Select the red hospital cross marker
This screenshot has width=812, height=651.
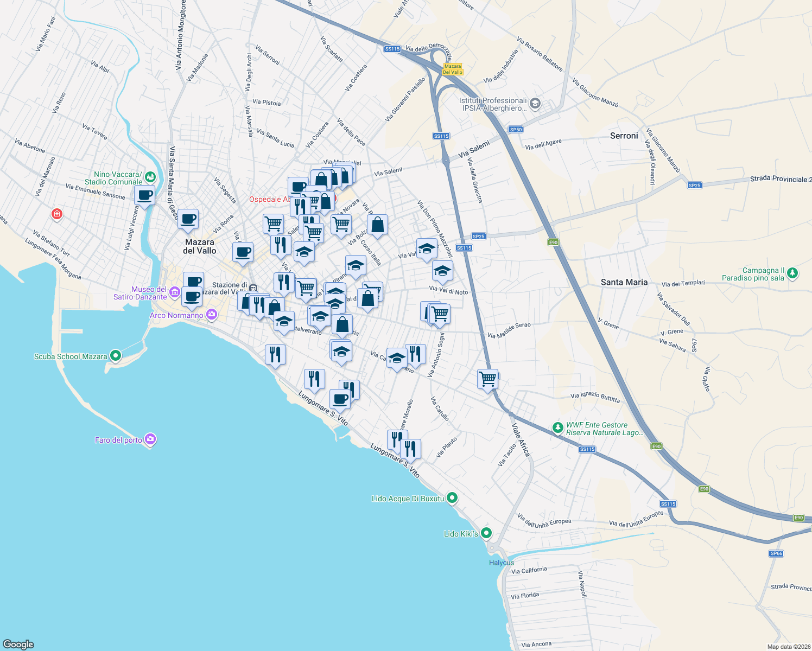56,214
